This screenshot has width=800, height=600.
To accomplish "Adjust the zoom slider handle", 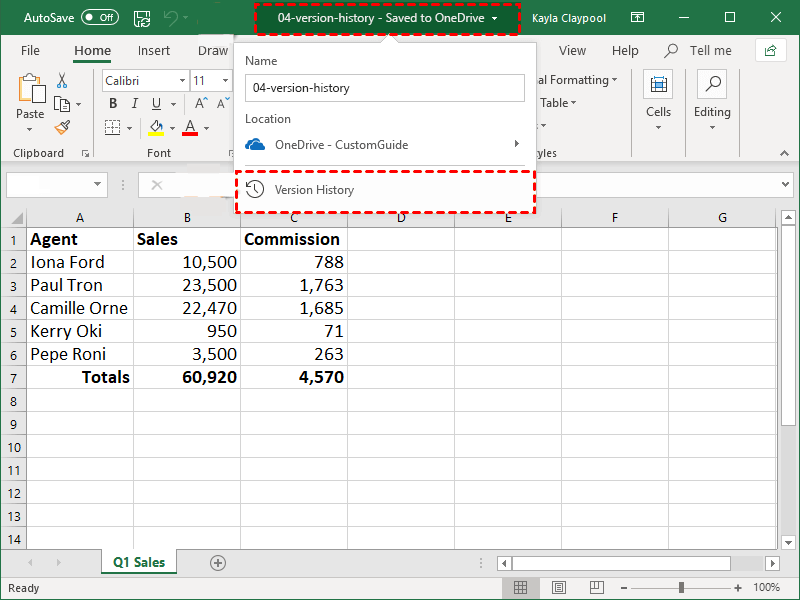I will tap(682, 587).
